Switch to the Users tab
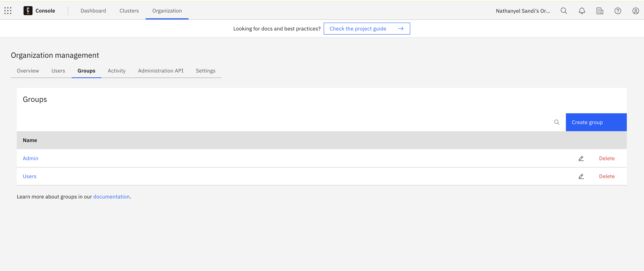 click(x=58, y=71)
